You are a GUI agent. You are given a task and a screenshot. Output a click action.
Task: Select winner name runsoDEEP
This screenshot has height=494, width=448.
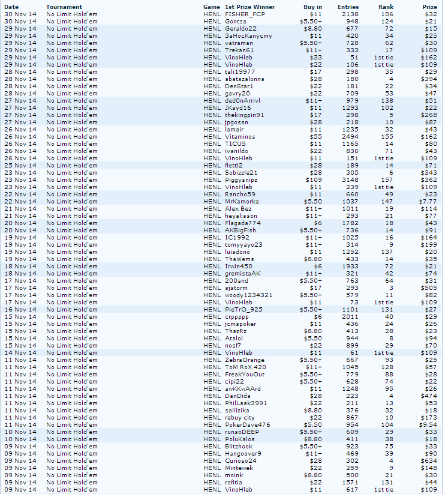[x=242, y=432]
